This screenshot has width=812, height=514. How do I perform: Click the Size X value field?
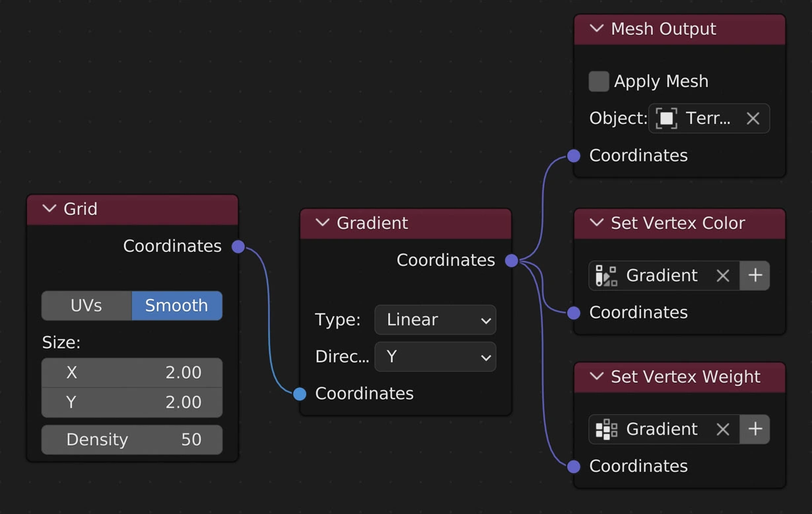click(132, 373)
